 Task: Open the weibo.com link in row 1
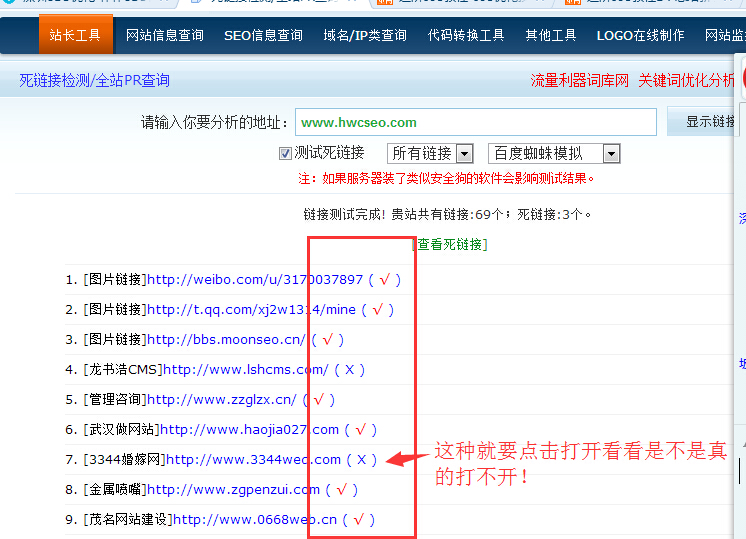point(255,280)
